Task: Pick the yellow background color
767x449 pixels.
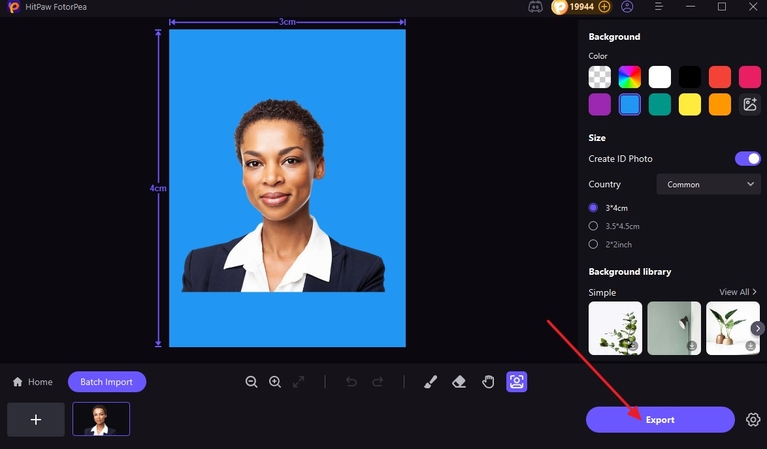Action: (690, 104)
